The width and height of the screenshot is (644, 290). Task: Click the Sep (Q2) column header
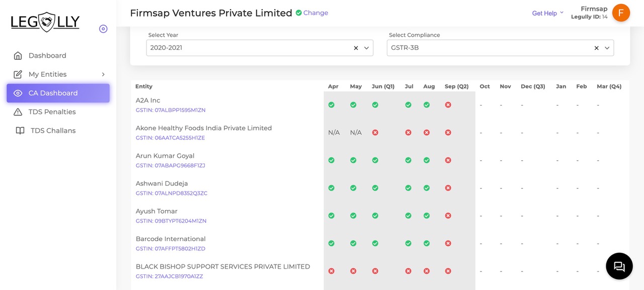457,86
